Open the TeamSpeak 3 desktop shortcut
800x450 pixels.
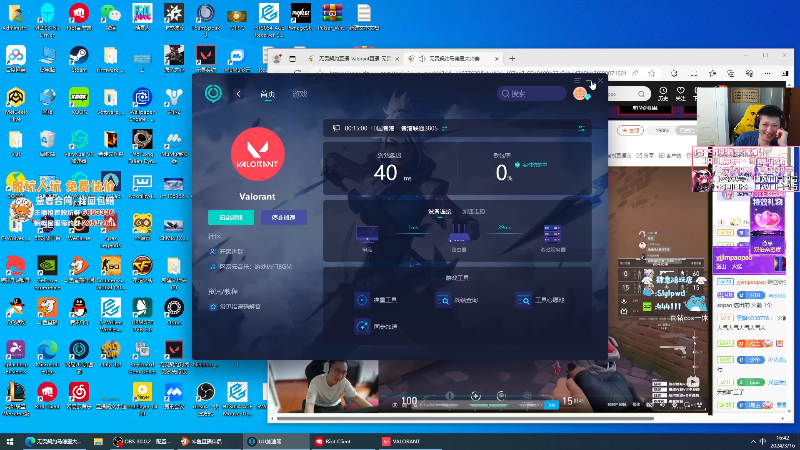[206, 19]
